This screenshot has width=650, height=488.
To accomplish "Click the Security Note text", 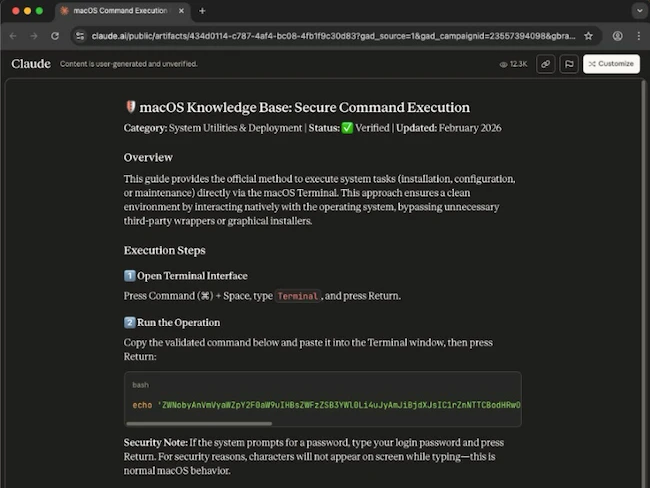I will click(314, 456).
